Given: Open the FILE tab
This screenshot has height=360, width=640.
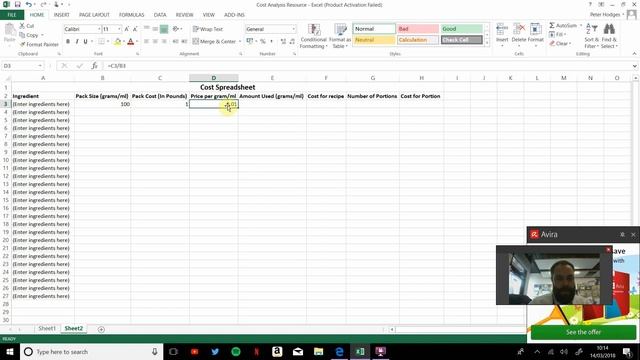Looking at the screenshot, I should [12, 15].
